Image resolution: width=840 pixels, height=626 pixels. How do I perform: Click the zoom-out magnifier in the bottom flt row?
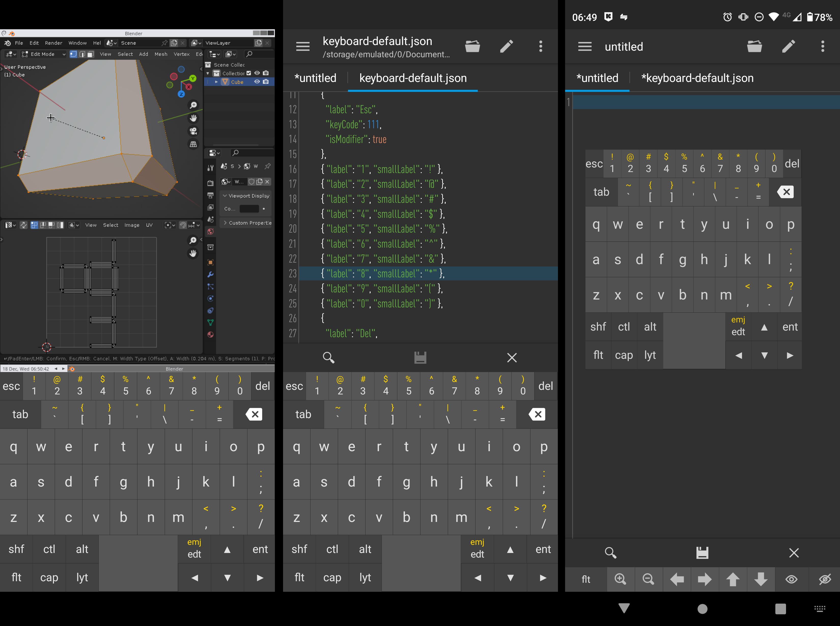click(x=648, y=579)
